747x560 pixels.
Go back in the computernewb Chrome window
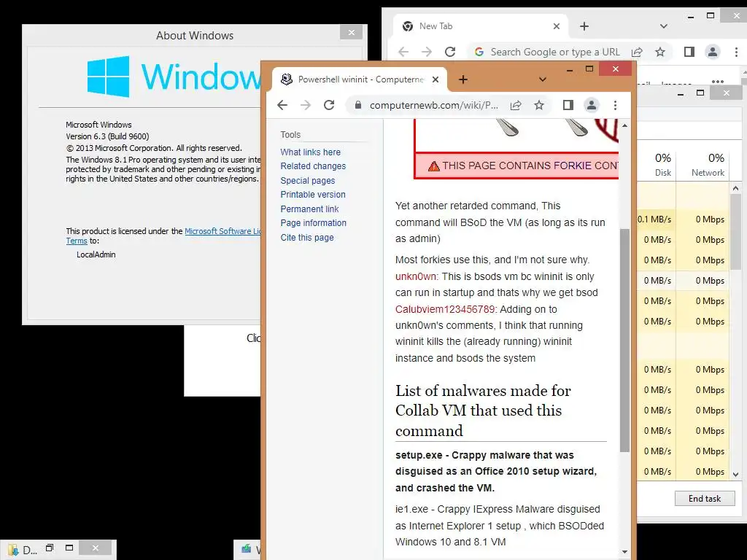point(282,105)
